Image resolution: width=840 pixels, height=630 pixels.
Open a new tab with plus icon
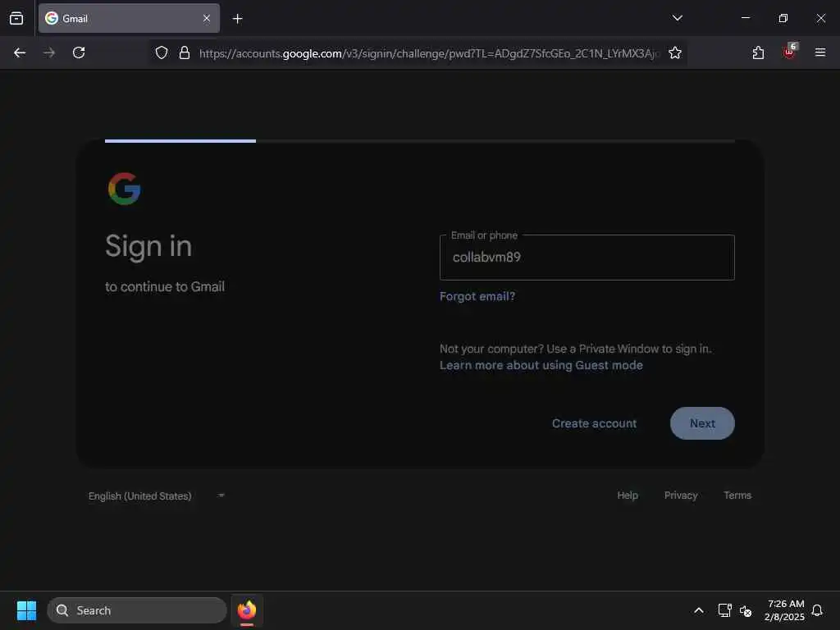pyautogui.click(x=237, y=19)
